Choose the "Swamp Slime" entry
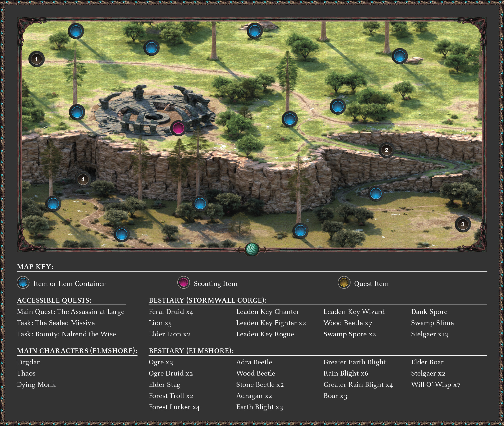The width and height of the screenshot is (504, 426). click(x=432, y=323)
